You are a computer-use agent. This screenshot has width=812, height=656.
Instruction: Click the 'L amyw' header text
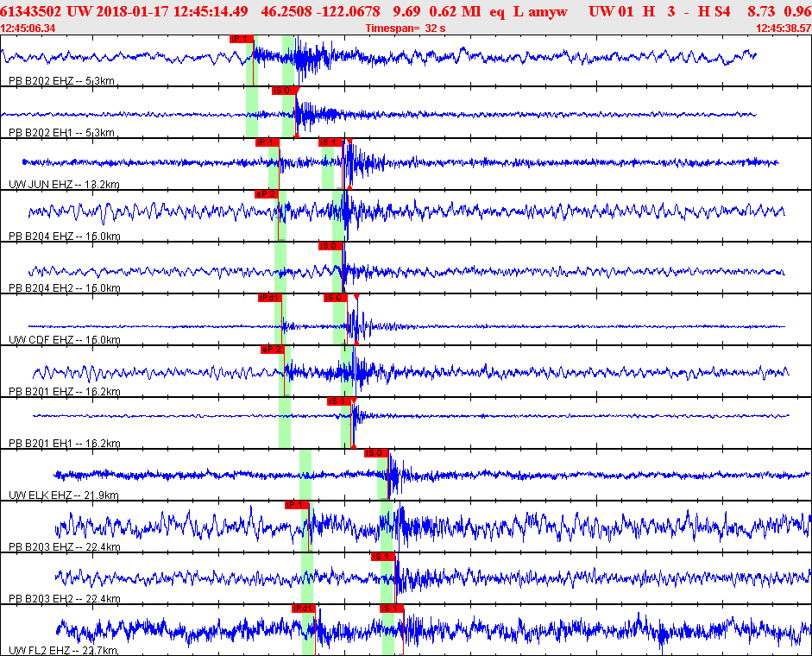click(541, 12)
